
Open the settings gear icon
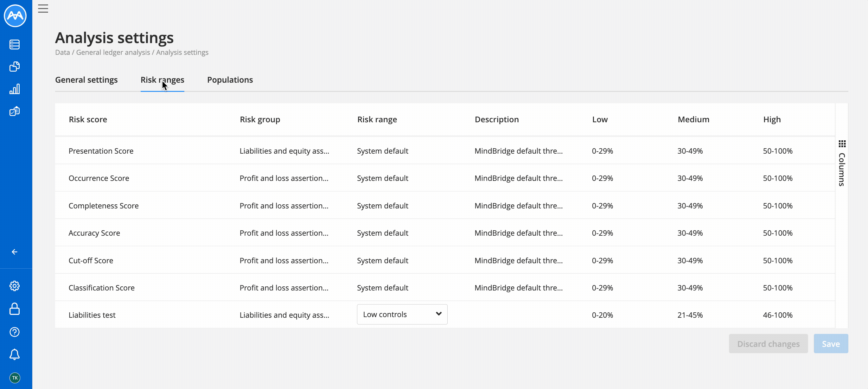15,286
